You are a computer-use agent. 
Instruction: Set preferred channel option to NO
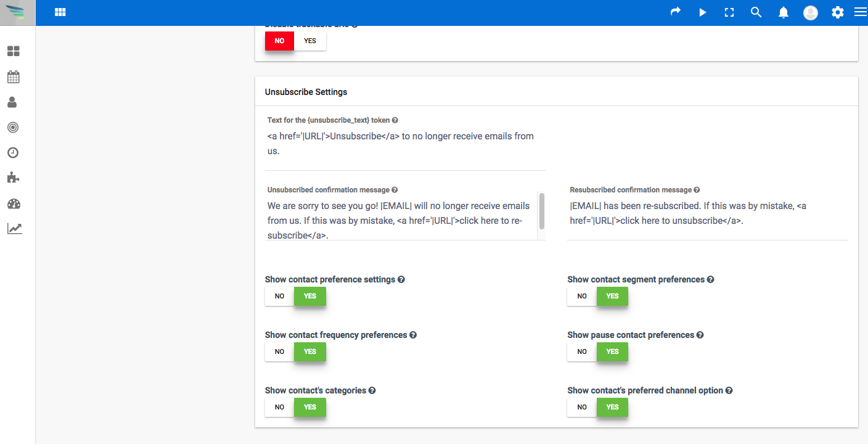pyautogui.click(x=582, y=407)
